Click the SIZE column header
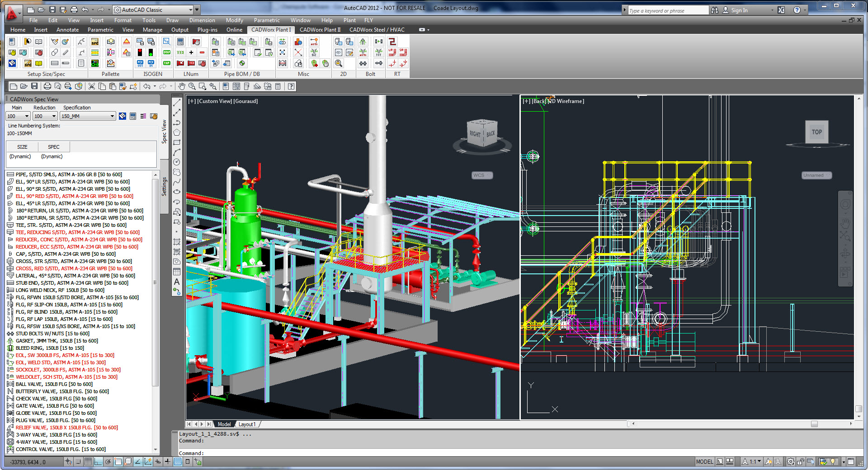 pos(22,147)
